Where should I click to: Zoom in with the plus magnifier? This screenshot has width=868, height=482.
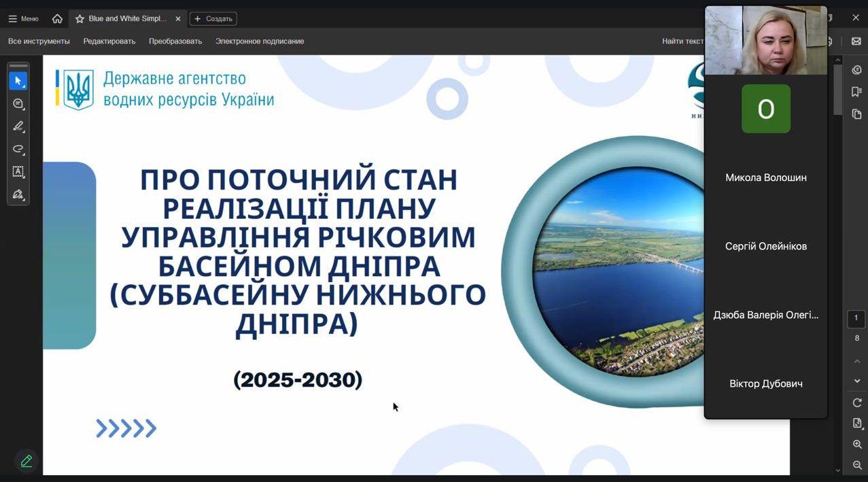click(857, 444)
